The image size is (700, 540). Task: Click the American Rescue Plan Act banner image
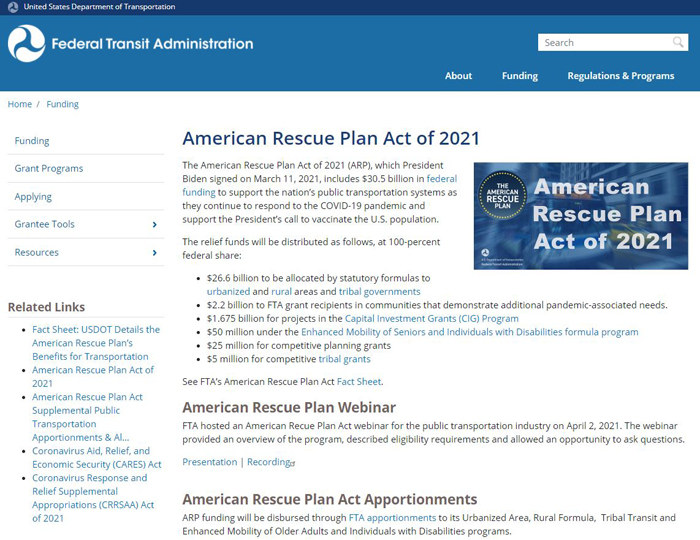click(x=581, y=216)
